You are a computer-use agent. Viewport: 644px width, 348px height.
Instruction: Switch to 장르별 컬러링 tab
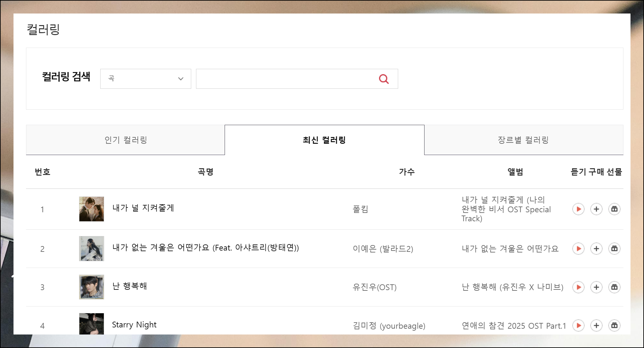[523, 140]
